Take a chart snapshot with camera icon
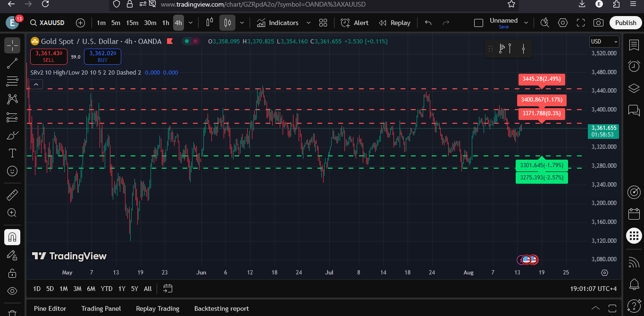The height and width of the screenshot is (316, 644). click(x=598, y=23)
